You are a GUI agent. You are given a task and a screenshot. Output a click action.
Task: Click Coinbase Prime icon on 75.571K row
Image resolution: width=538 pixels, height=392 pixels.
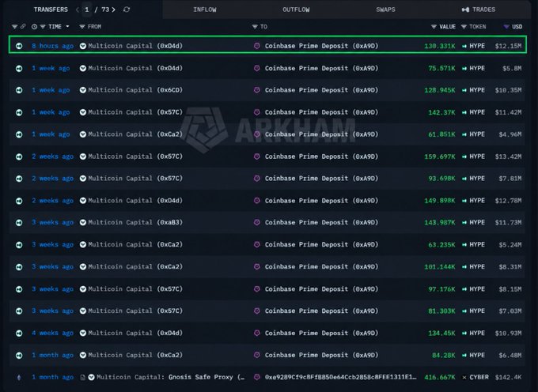coord(256,68)
